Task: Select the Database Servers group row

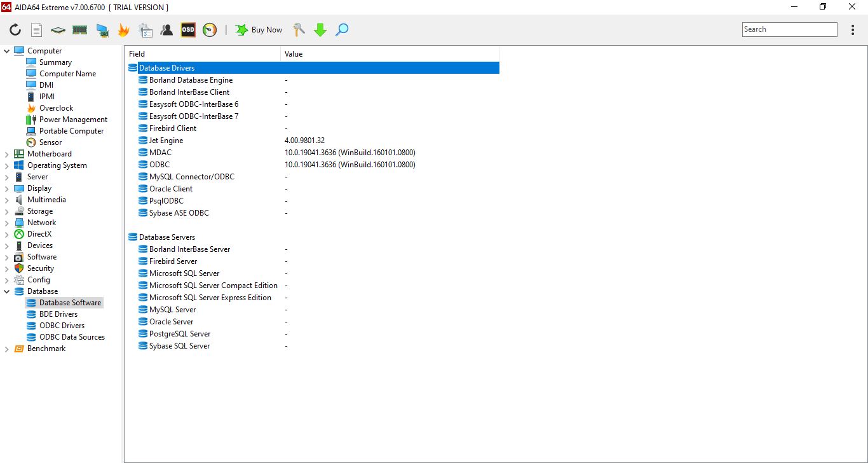Action: click(x=313, y=237)
